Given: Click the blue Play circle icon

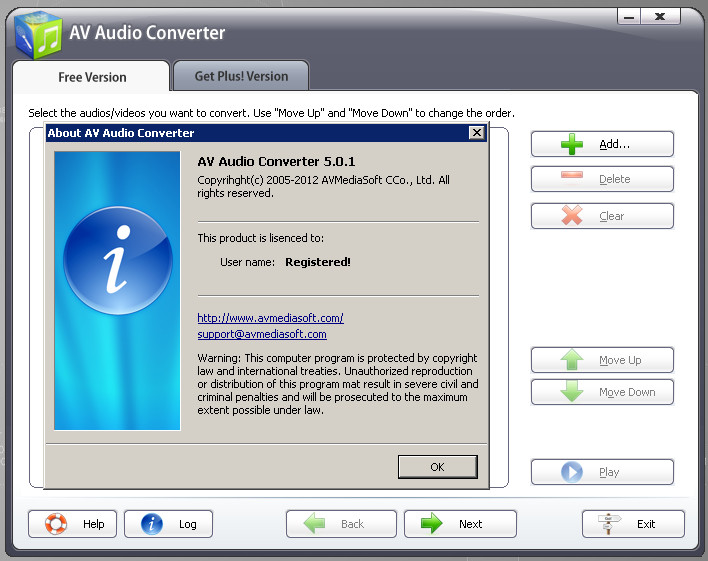Looking at the screenshot, I should (x=572, y=472).
